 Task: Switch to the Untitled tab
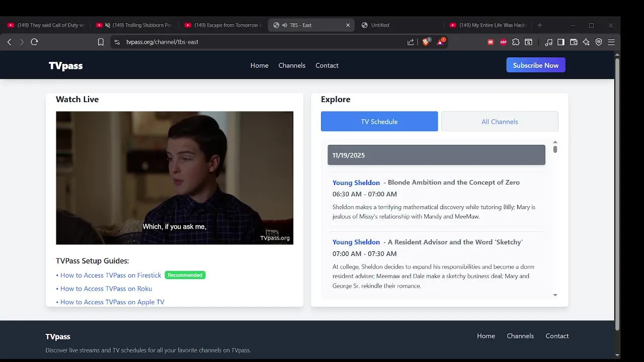[x=400, y=25]
